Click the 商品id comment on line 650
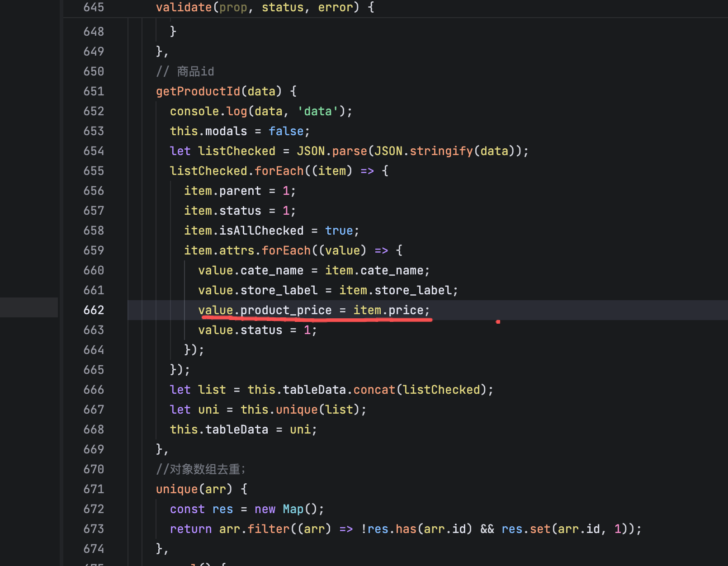The height and width of the screenshot is (566, 728). pos(195,71)
